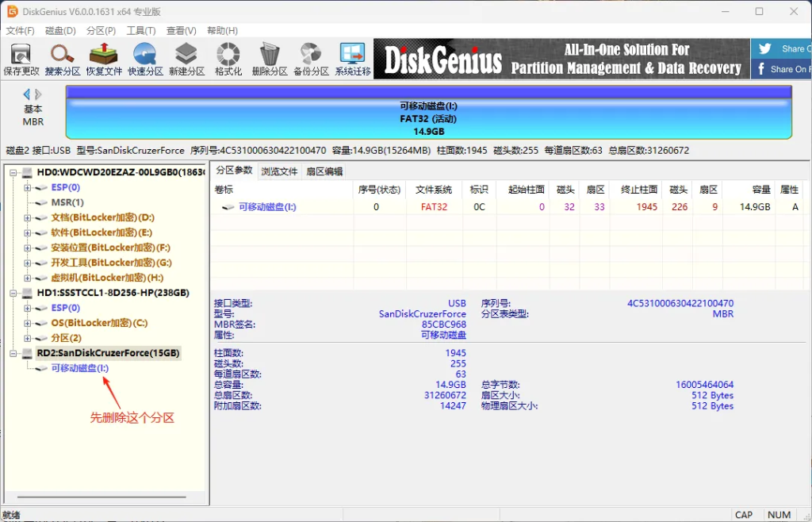This screenshot has width=812, height=522.
Task: Go to previous disk with left arrow
Action: tap(26, 94)
